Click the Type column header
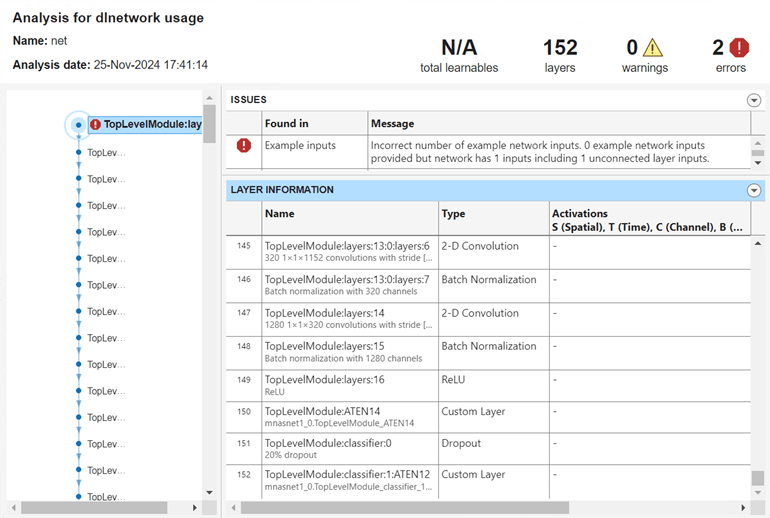This screenshot has width=770, height=518. tap(453, 214)
